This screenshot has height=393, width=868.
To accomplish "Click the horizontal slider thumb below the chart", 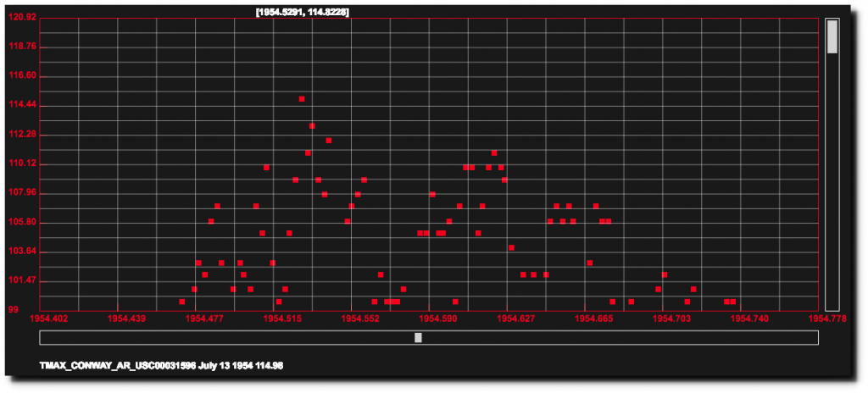I will point(418,338).
